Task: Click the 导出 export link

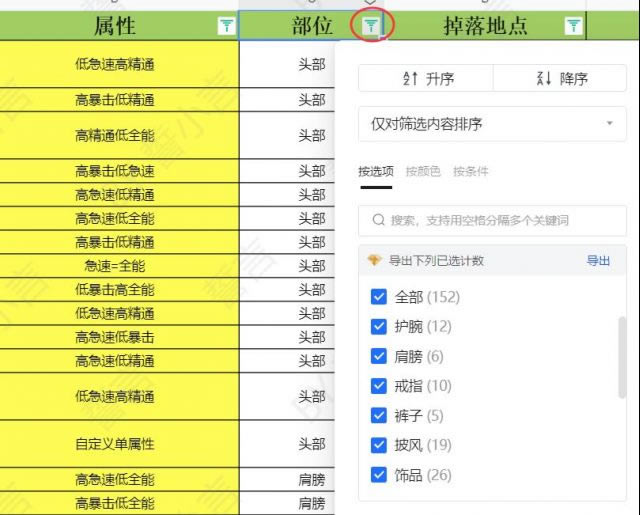Action: [598, 260]
